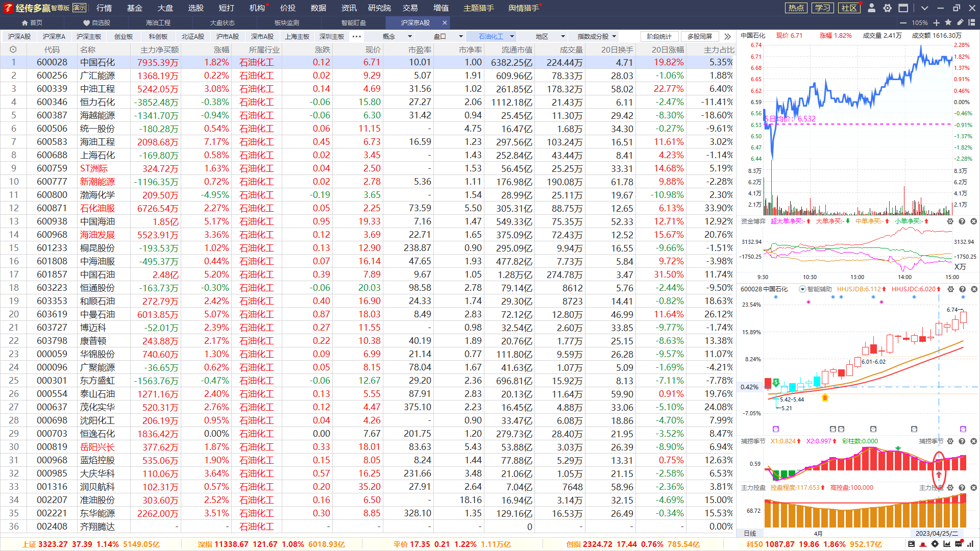Click the red alarm icon in status bar
This screenshot has height=551, width=980.
(x=923, y=544)
